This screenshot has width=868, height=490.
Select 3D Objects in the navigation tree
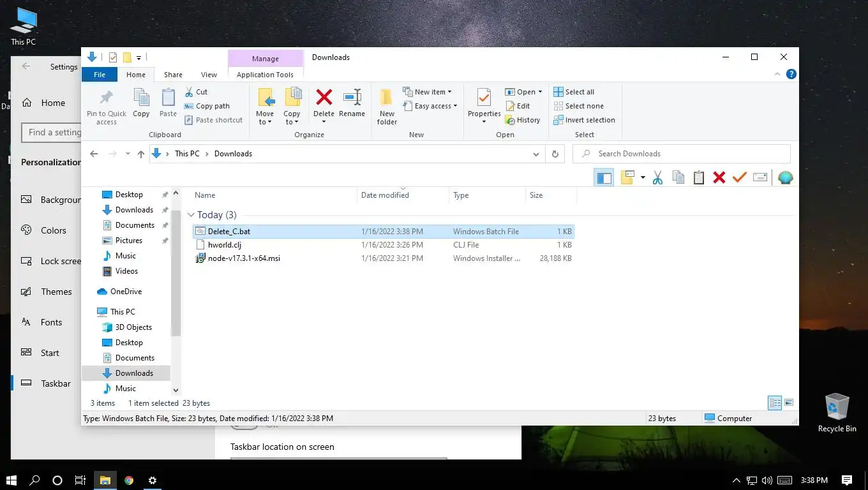coord(133,327)
